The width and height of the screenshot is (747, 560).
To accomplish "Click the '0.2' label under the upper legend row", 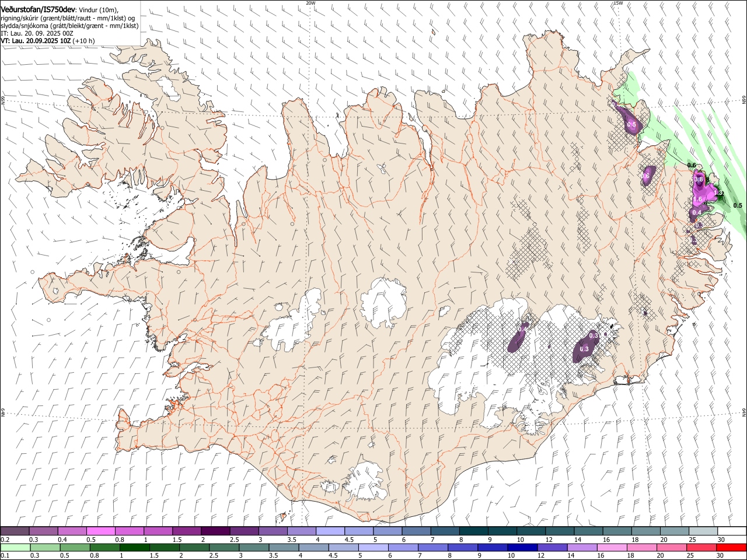I will (5, 540).
